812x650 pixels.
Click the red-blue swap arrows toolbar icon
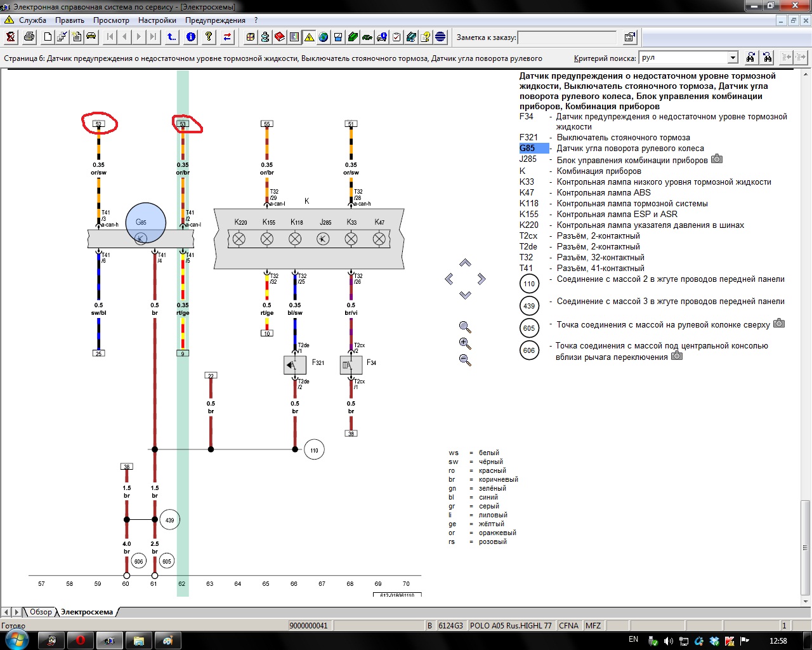tap(227, 37)
